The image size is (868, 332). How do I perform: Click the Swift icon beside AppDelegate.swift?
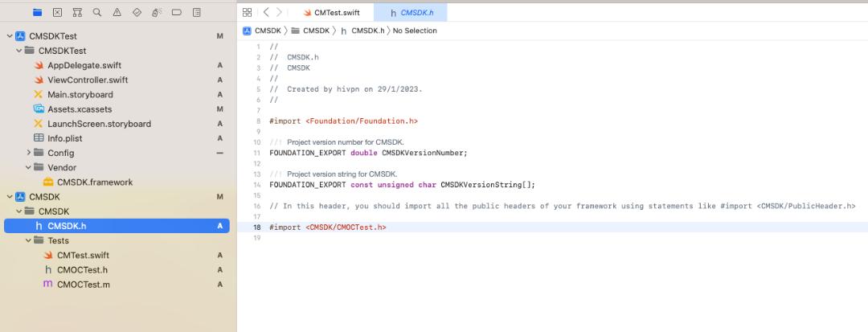(x=39, y=65)
